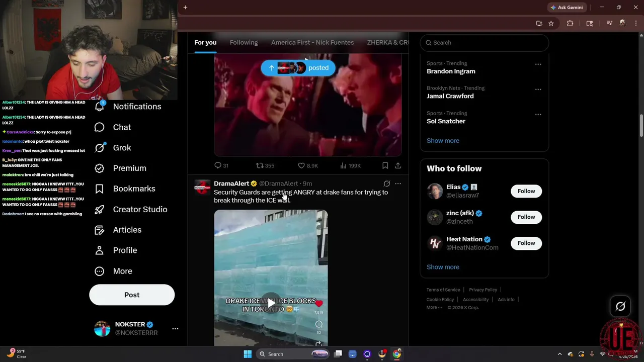Click new posts 'posted' pill
The width and height of the screenshot is (644, 362).
pos(298,68)
